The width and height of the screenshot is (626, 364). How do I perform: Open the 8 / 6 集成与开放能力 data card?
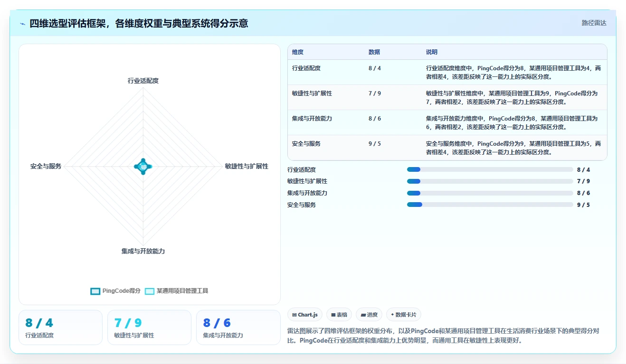238,327
